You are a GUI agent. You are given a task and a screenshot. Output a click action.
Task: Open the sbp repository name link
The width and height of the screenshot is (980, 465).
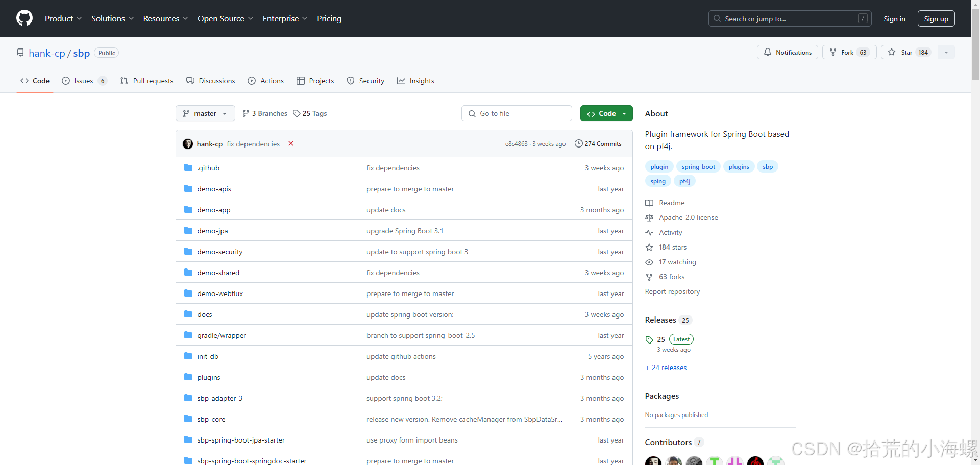[x=82, y=53]
